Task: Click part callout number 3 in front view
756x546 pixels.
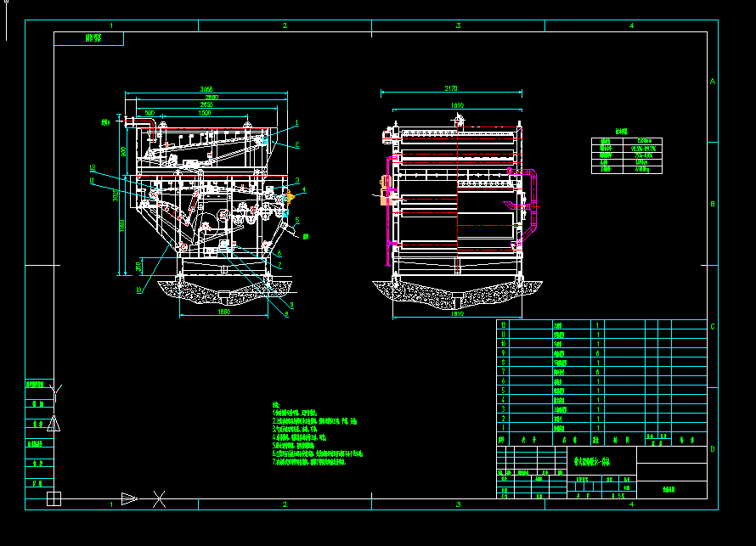Action: 297,180
